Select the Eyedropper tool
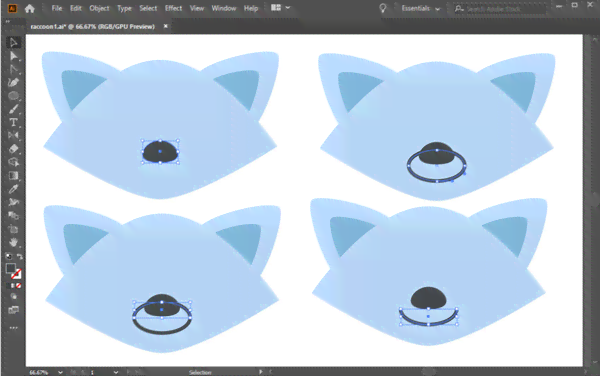Image resolution: width=600 pixels, height=376 pixels. coord(13,189)
